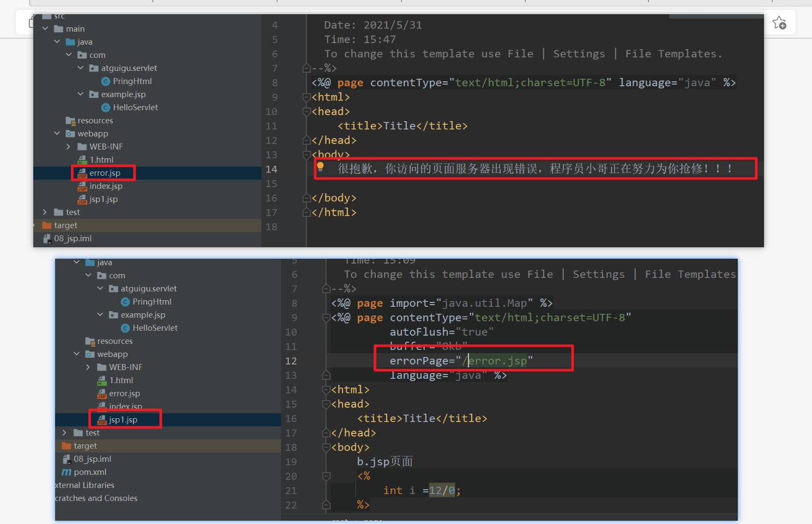Expand the test folder in lower project tree
The height and width of the screenshot is (524, 812).
coord(65,433)
